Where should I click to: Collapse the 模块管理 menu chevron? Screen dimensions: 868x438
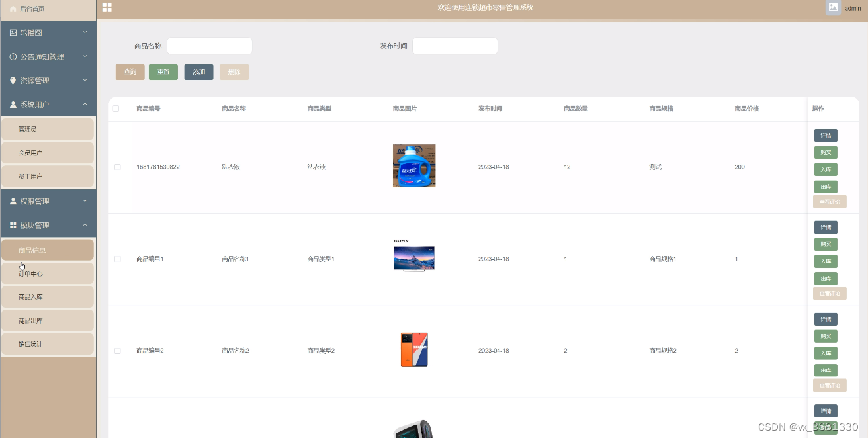85,226
